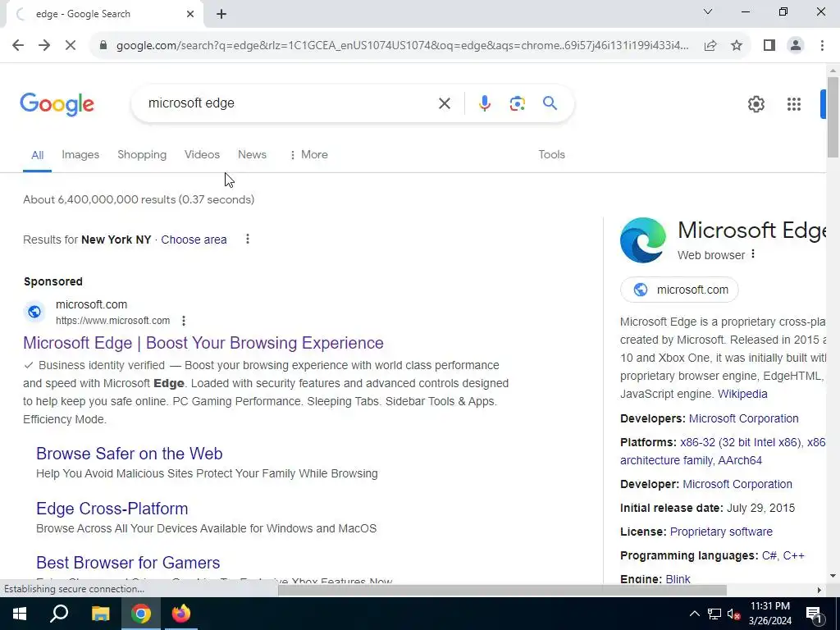The height and width of the screenshot is (630, 840).
Task: Open the 'Browse Safer on the Web' sitelink
Action: [x=129, y=453]
